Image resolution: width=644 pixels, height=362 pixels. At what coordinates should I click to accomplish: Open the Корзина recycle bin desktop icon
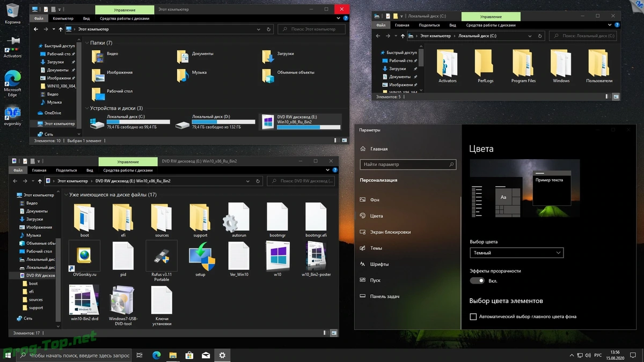(x=12, y=13)
